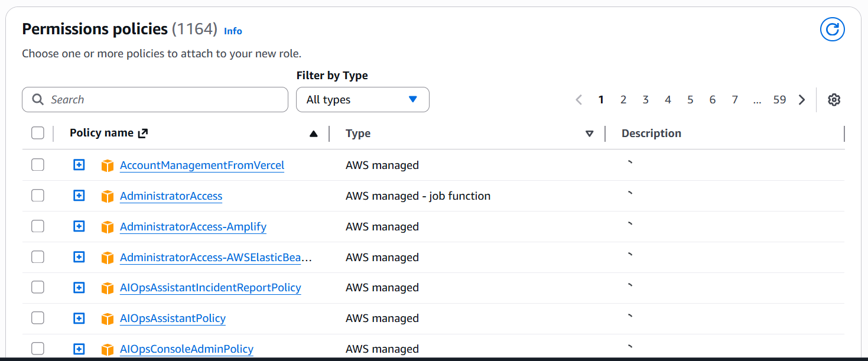Check the AdministratorAccess-AWSElasticBea… checkbox

tap(38, 257)
